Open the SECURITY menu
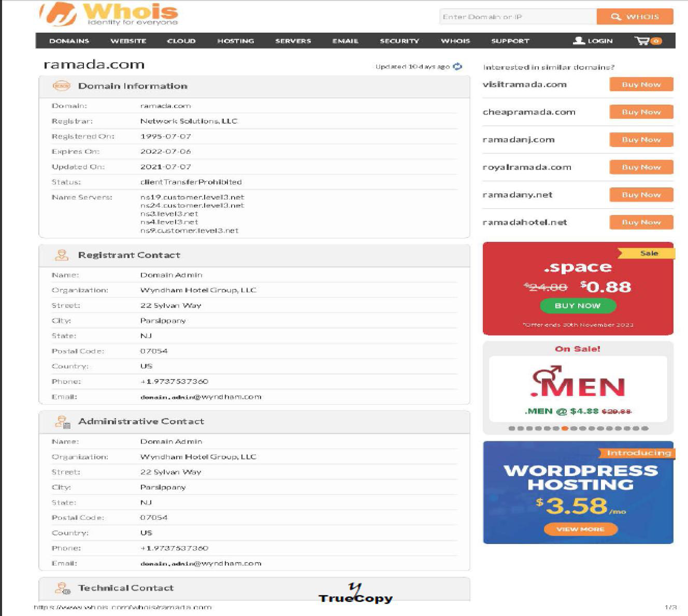This screenshot has width=688, height=616. click(x=399, y=41)
